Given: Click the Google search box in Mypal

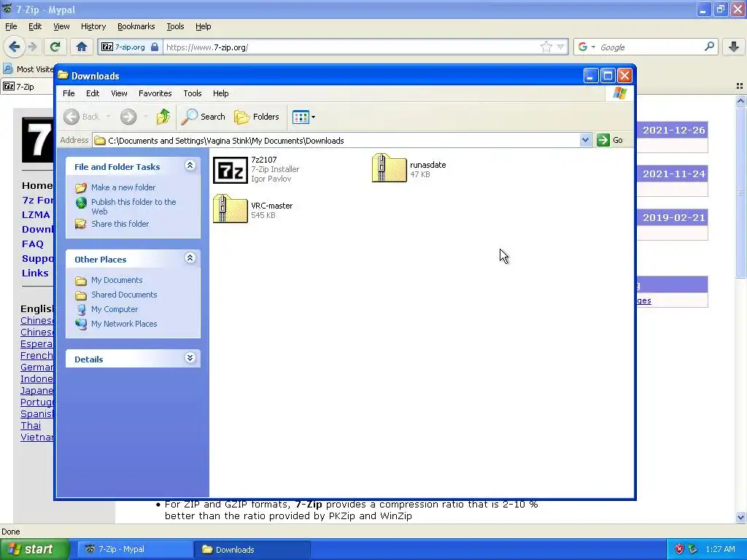Looking at the screenshot, I should tap(650, 47).
